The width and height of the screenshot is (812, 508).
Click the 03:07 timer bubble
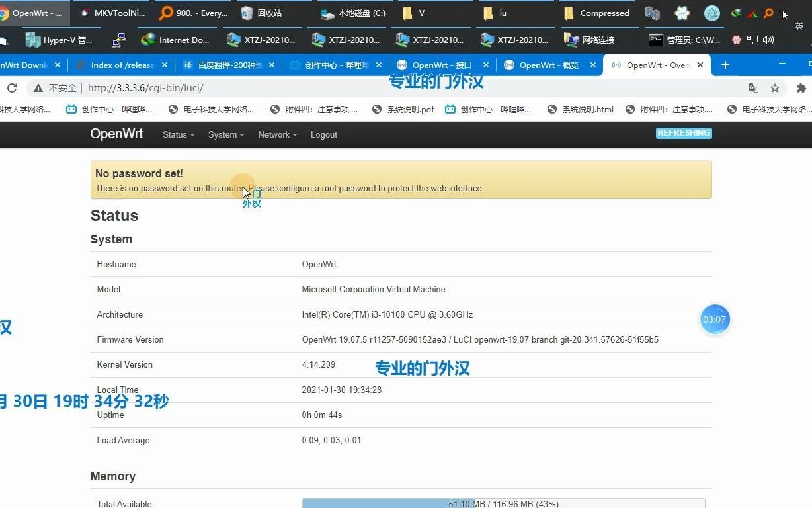pos(715,319)
